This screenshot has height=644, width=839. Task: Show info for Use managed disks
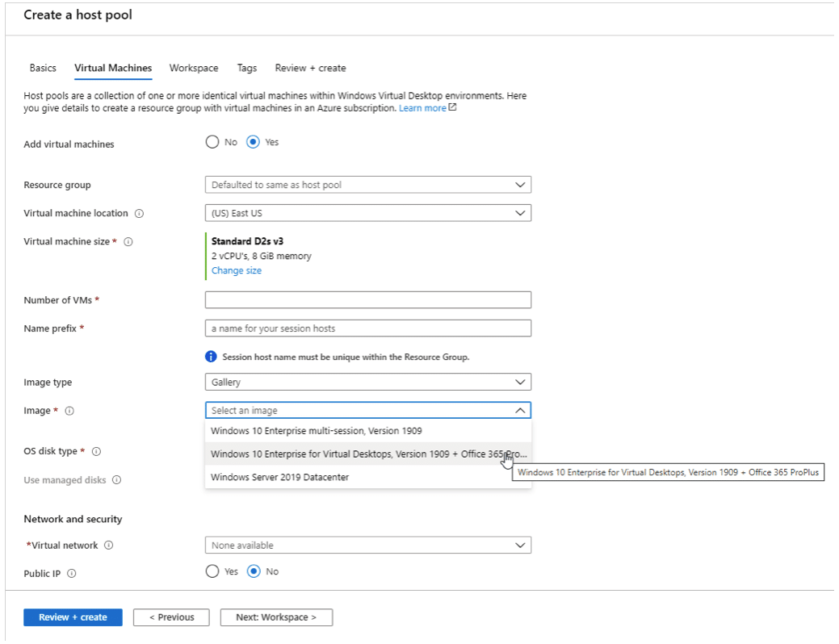(x=116, y=480)
